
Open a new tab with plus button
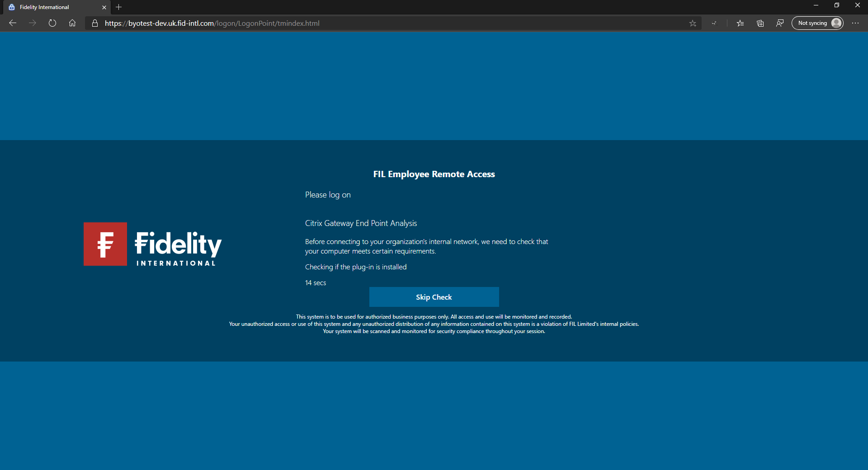tap(119, 7)
